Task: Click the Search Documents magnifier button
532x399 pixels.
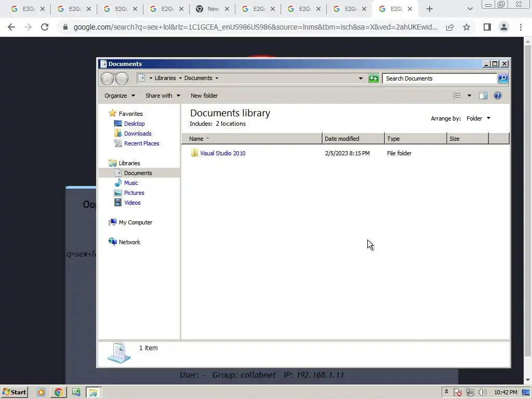Action: tap(503, 78)
